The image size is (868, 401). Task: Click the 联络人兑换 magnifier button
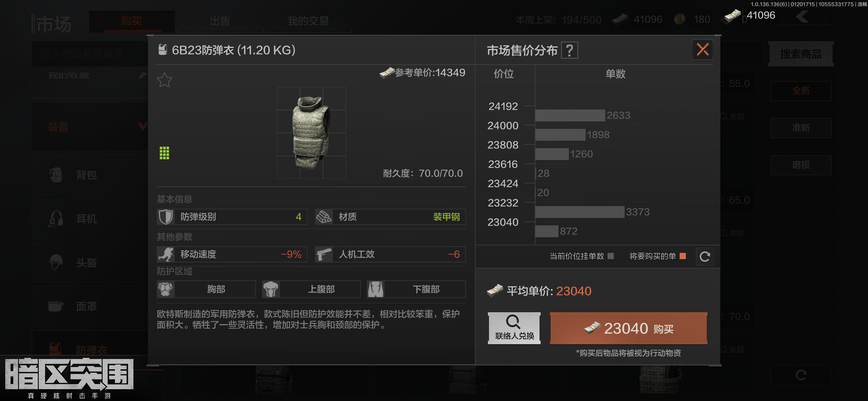(514, 328)
